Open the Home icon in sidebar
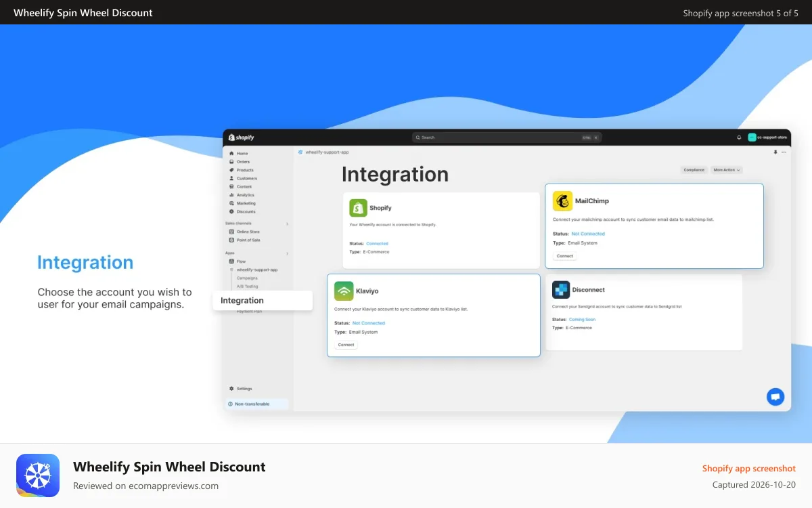This screenshot has height=508, width=812. pos(231,154)
